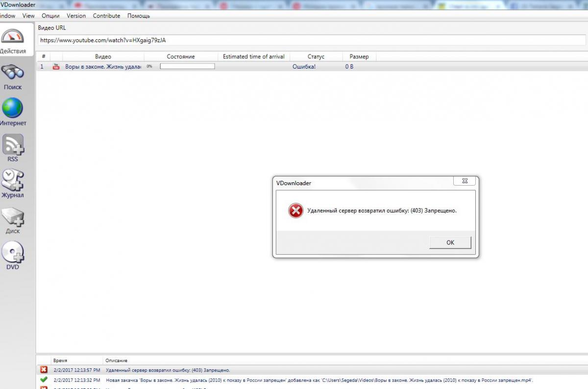
Task: Open the Журнал history section
Action: tap(13, 184)
